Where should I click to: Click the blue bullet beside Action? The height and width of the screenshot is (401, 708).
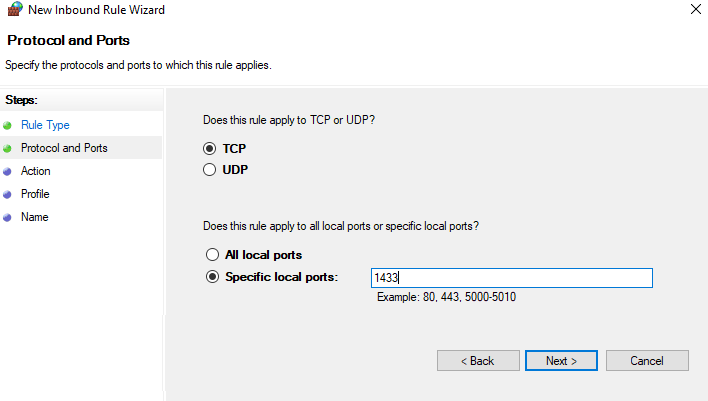(7, 171)
